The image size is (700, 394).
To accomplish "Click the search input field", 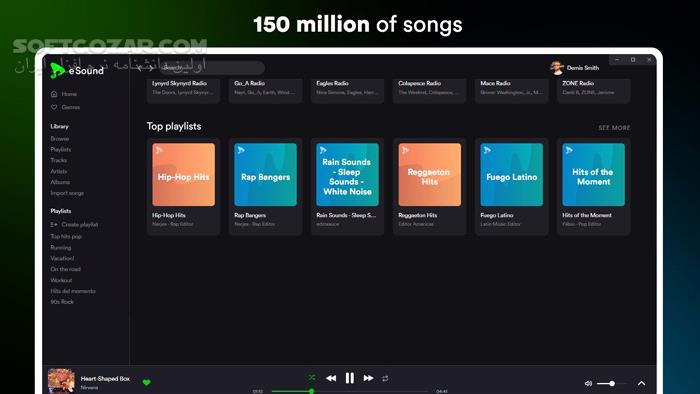I will [212, 68].
